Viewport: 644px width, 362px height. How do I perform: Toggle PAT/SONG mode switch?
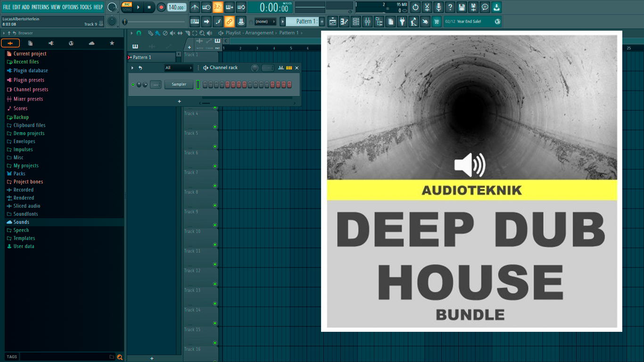127,7
